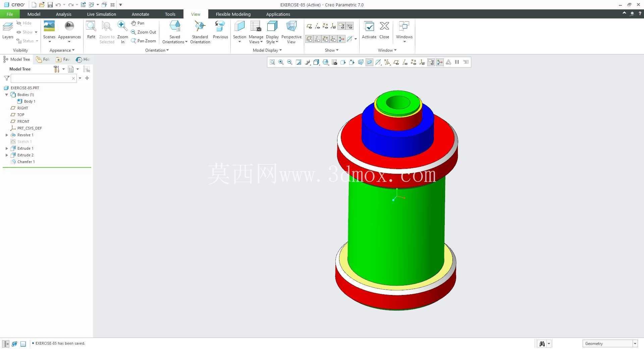Pause simulation in graphics toolbar
This screenshot has height=349, width=644.
coord(457,62)
